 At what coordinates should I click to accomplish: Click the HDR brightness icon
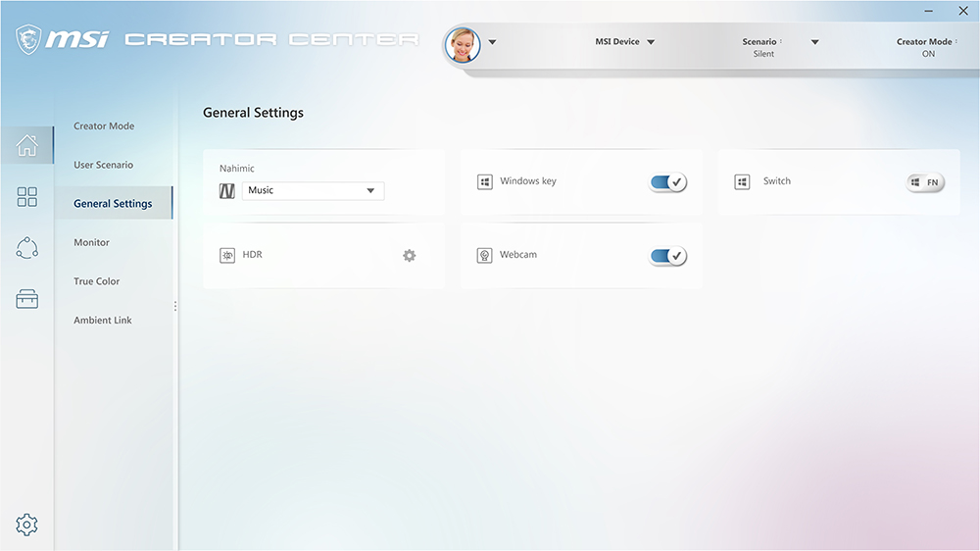[227, 255]
